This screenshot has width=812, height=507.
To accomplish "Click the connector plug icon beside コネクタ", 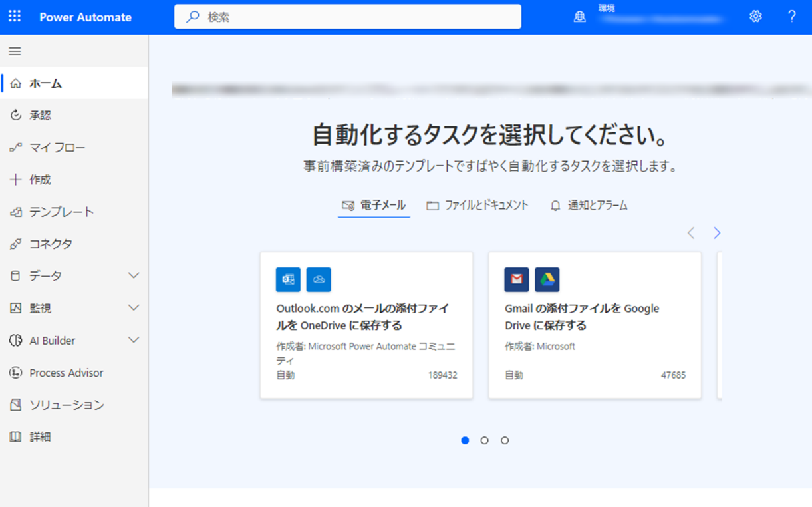I will pos(16,244).
